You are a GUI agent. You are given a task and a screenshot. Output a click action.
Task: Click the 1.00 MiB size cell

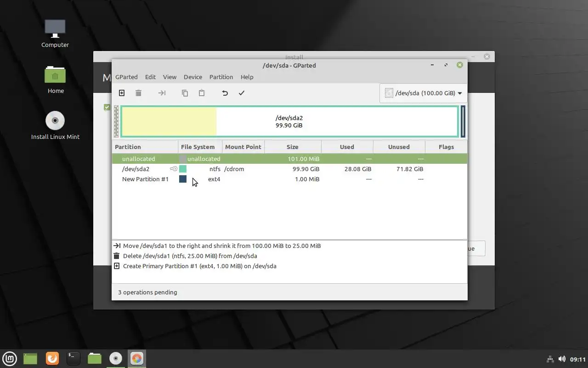(x=307, y=179)
